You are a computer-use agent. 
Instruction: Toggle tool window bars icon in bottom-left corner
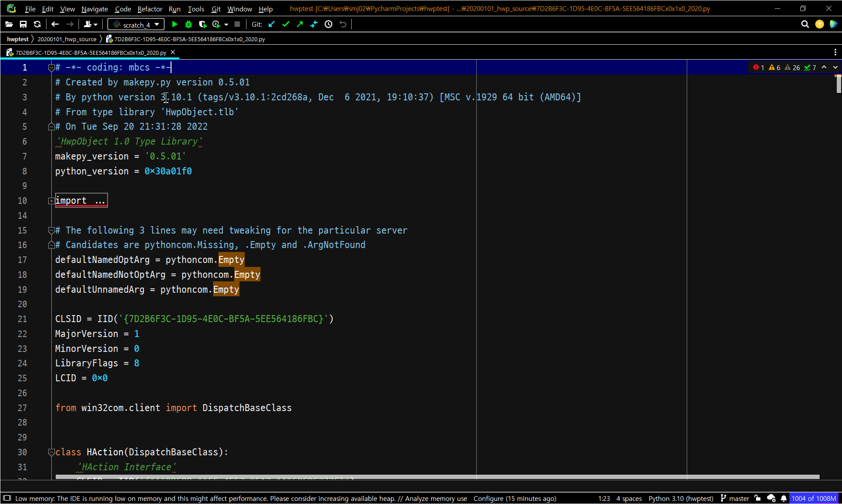(x=7, y=498)
